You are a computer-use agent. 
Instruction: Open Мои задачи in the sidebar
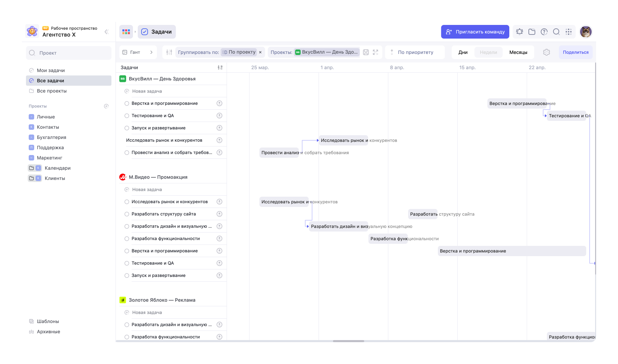tap(69, 70)
